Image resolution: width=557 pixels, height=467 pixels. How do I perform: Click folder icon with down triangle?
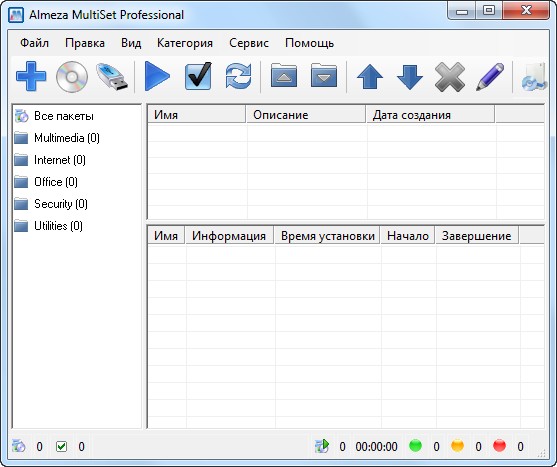tap(324, 76)
